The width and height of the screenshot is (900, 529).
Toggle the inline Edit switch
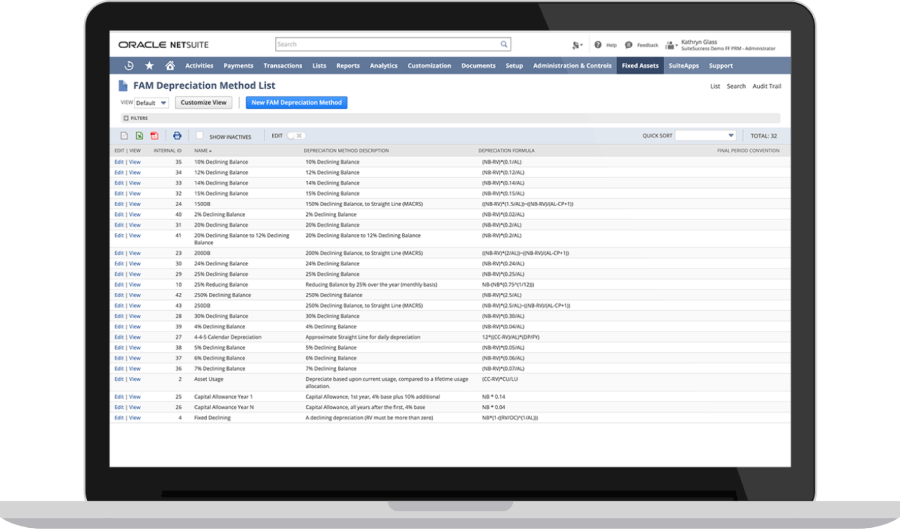click(x=296, y=136)
